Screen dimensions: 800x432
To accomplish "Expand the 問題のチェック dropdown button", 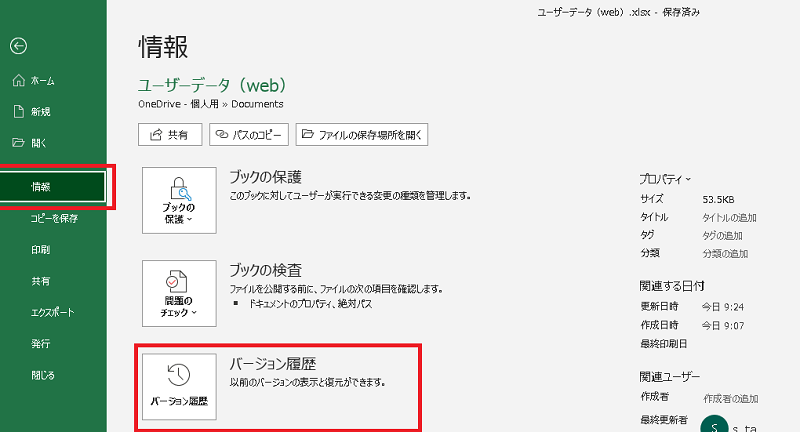I will click(x=179, y=293).
